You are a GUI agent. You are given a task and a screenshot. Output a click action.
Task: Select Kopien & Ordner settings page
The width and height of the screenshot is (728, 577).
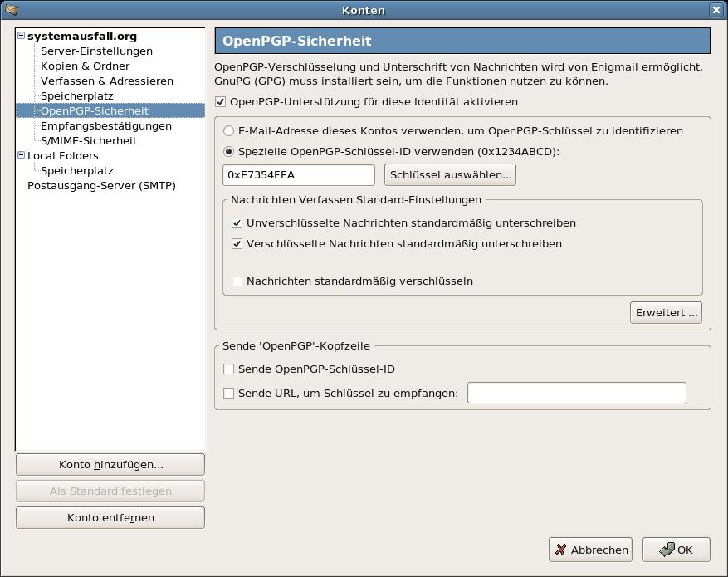click(85, 66)
